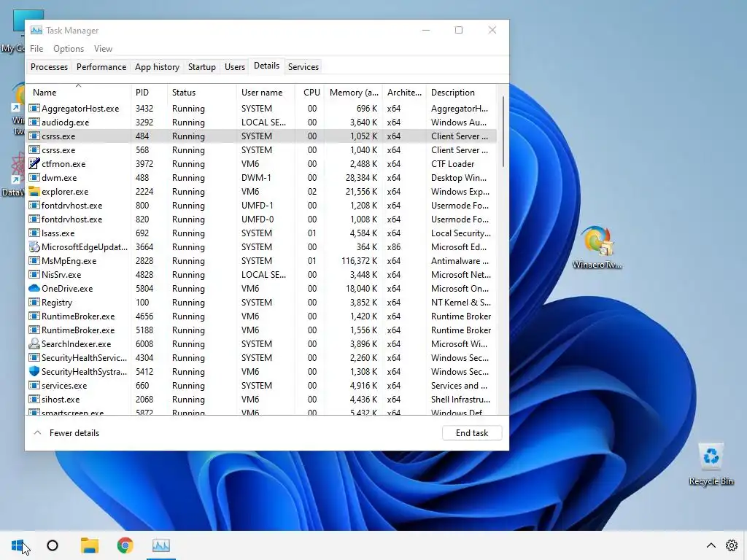Click the DWM-1 user name cell
The image size is (747, 560).
tap(256, 178)
